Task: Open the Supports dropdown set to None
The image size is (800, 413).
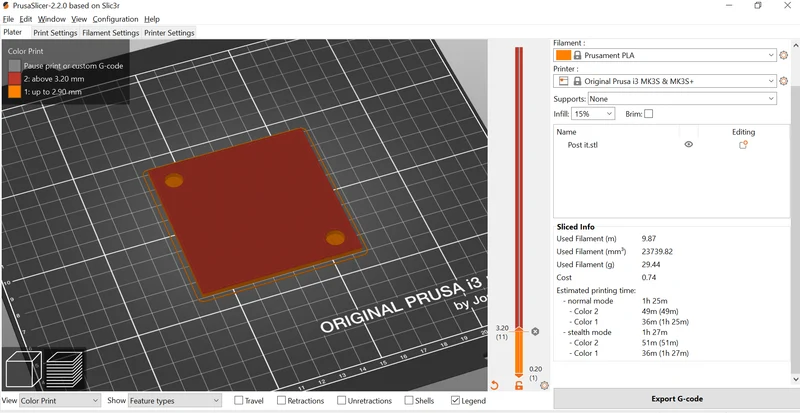Action: pyautogui.click(x=682, y=99)
